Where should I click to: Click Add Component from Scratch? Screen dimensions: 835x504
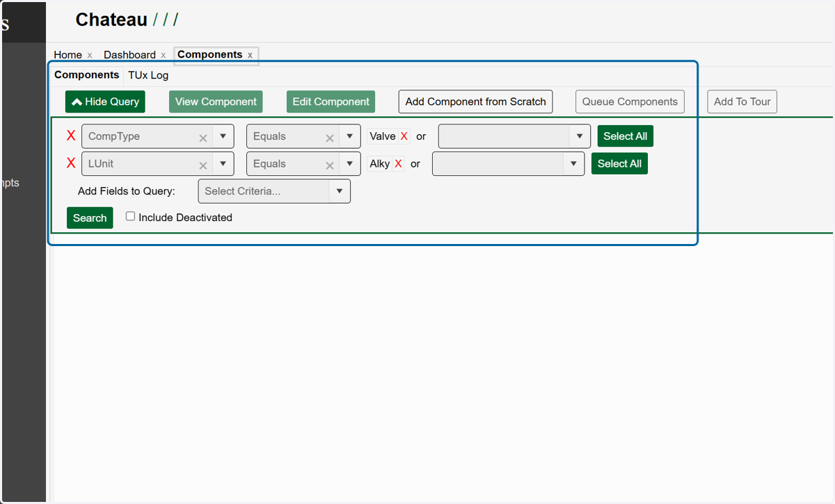coord(476,101)
